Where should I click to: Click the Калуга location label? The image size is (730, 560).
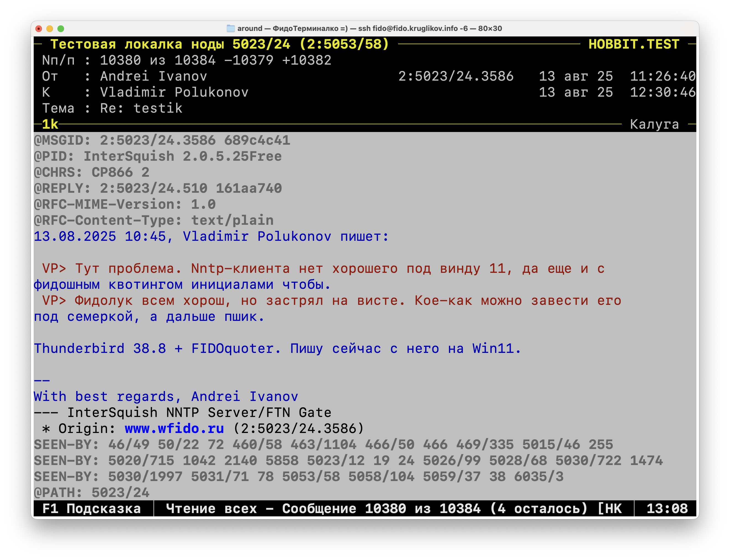coord(654,124)
